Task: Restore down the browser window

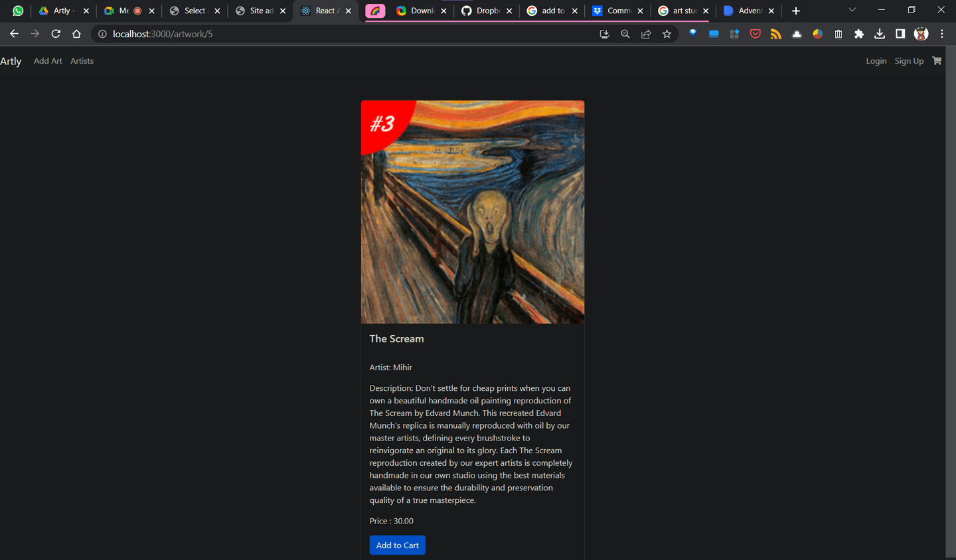Action: point(912,10)
